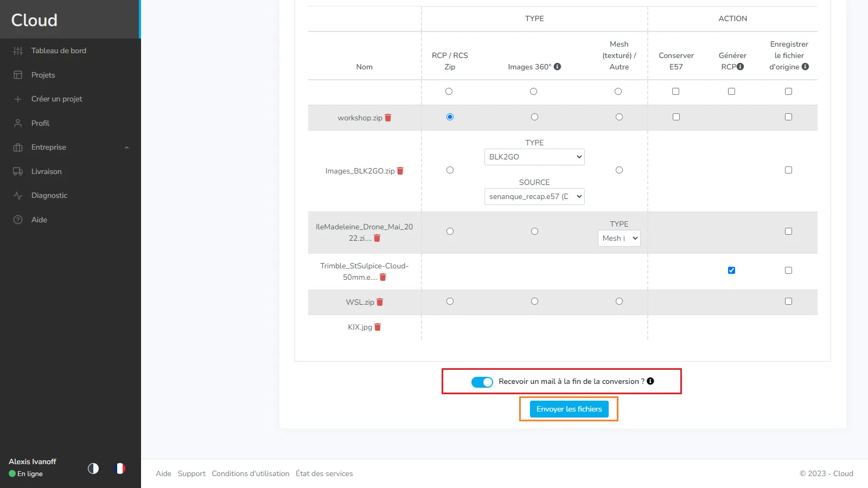Remove Images_BLK2GO.zip via trash icon

[400, 171]
